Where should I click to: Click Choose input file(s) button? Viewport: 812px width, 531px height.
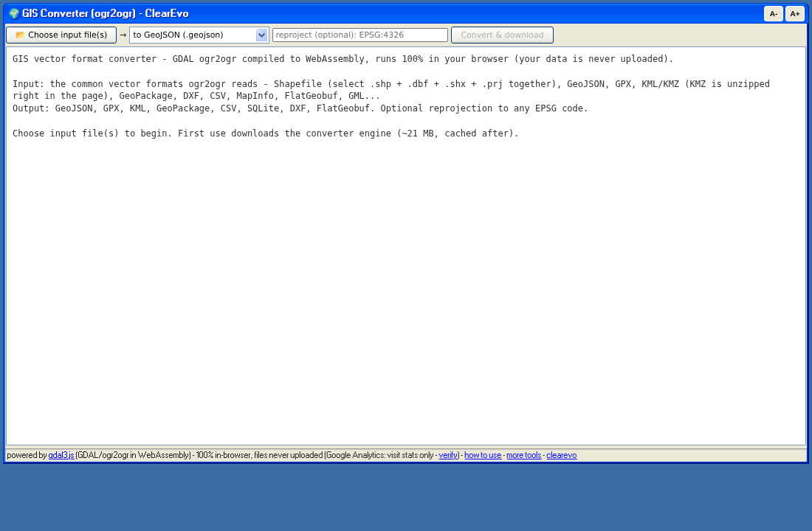click(x=61, y=35)
